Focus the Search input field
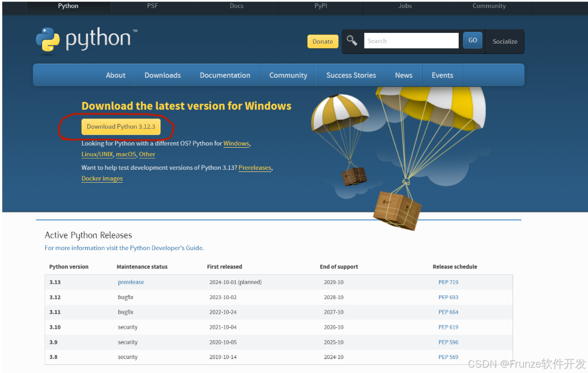Screen dimensions: 588x373 click(x=411, y=40)
